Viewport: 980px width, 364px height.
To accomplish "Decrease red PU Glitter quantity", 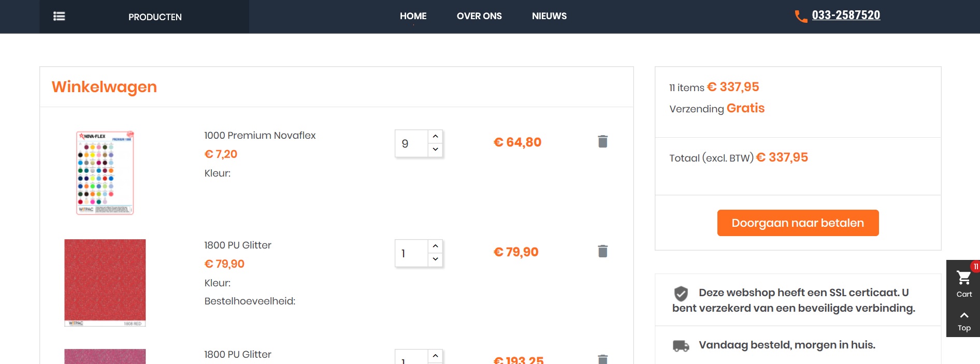I will point(435,259).
